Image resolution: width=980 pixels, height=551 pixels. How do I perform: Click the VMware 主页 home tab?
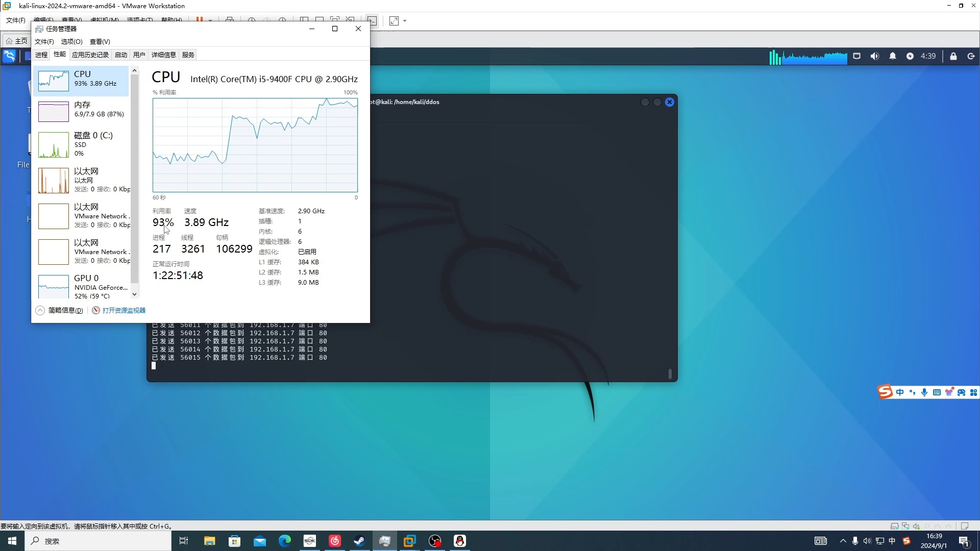tap(16, 41)
